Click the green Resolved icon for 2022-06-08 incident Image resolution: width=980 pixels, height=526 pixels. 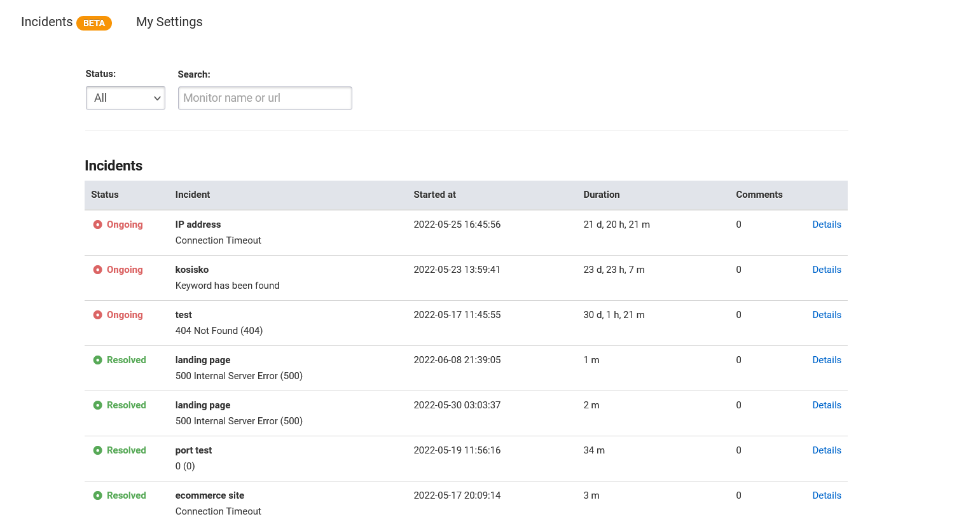(97, 360)
